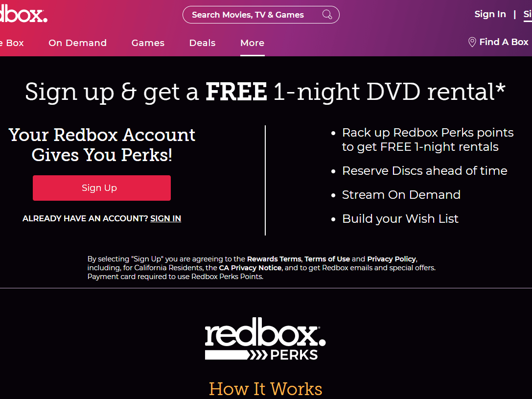532x399 pixels.
Task: Click Sign In in the top header
Action: click(x=490, y=14)
